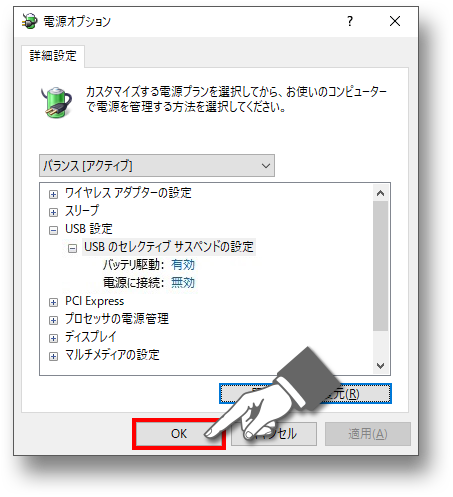Expand マルチメディアの設定
The image size is (453, 497).
pos(53,356)
